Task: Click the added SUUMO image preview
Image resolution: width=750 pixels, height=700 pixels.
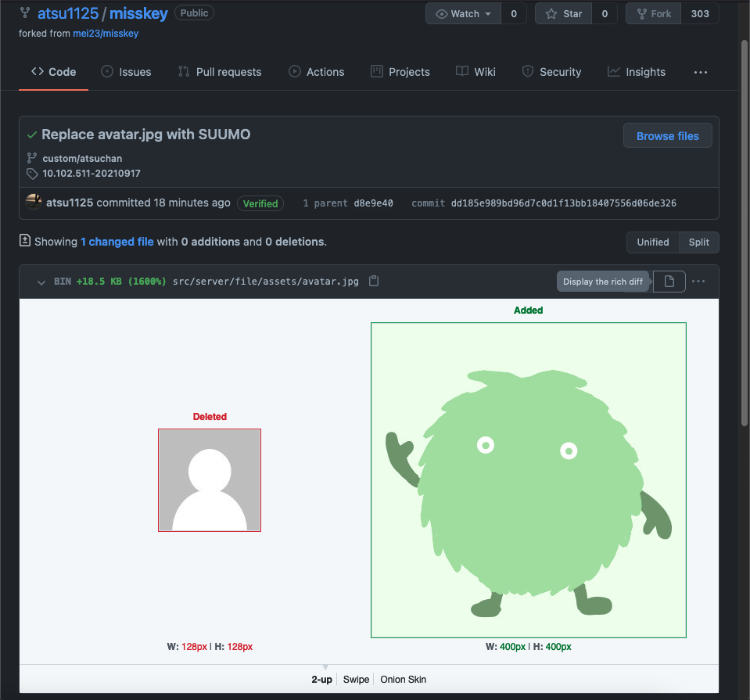Action: coord(528,480)
